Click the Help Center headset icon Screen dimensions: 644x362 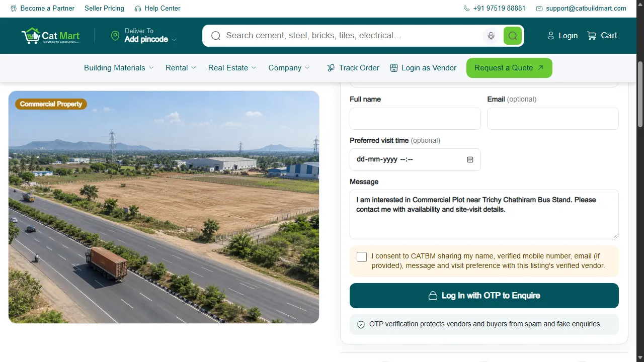(x=138, y=9)
